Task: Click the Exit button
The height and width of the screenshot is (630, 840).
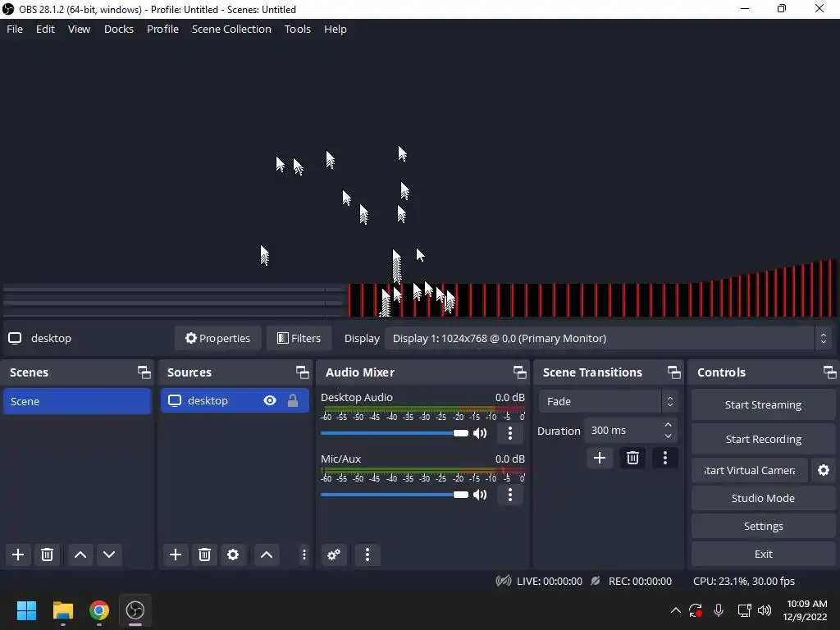Action: point(763,554)
